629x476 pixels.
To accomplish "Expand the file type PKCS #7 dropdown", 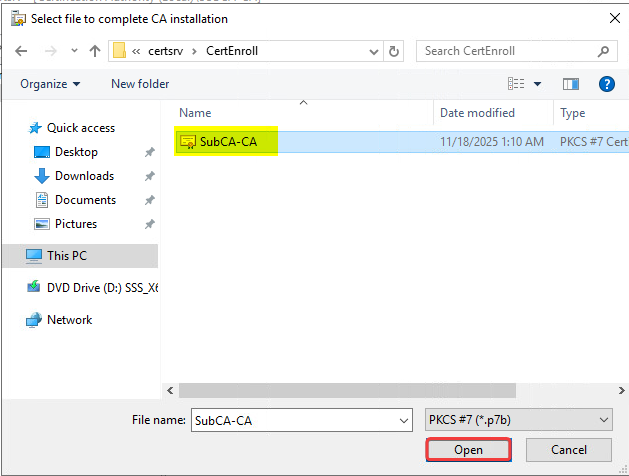I will click(x=602, y=420).
